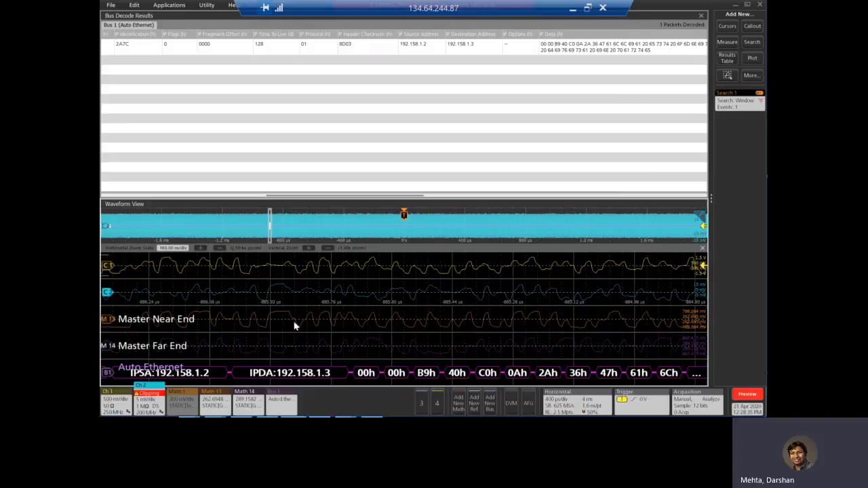Click the trigger T marker in waveform overview

point(403,215)
